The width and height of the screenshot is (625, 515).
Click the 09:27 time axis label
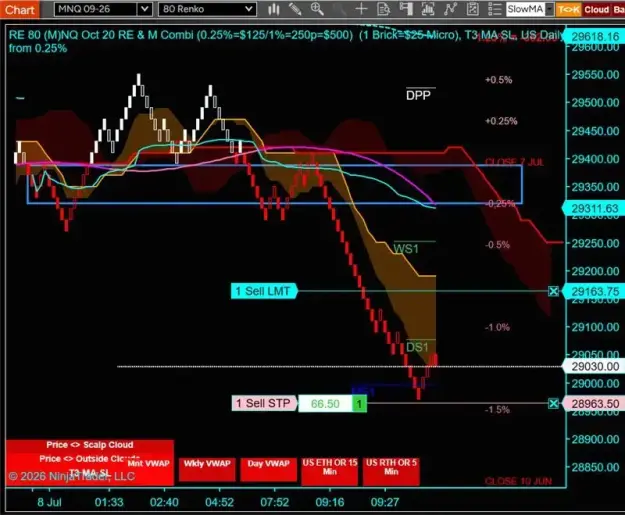pos(385,502)
